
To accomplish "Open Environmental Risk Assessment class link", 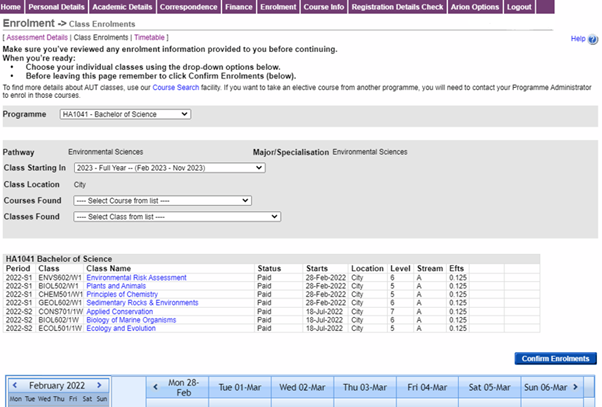I will point(136,278).
